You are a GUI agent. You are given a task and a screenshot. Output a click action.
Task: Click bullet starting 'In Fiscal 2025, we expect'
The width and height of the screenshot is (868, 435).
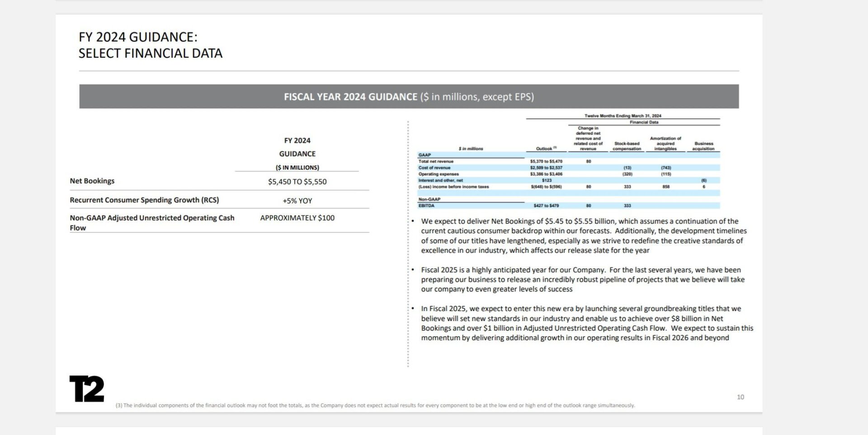[587, 323]
